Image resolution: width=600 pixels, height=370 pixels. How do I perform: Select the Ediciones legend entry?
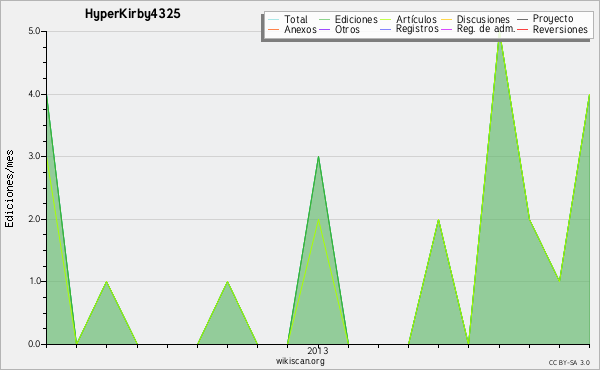356,19
